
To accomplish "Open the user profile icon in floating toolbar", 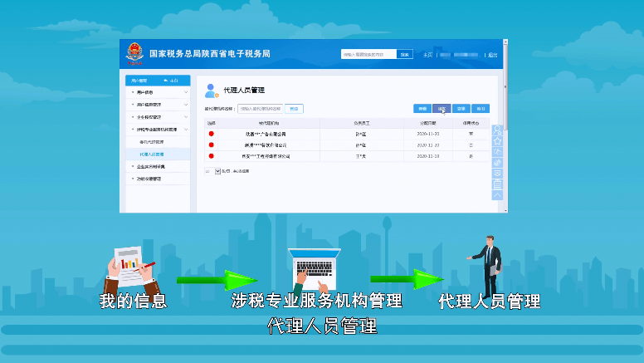I will click(x=497, y=130).
